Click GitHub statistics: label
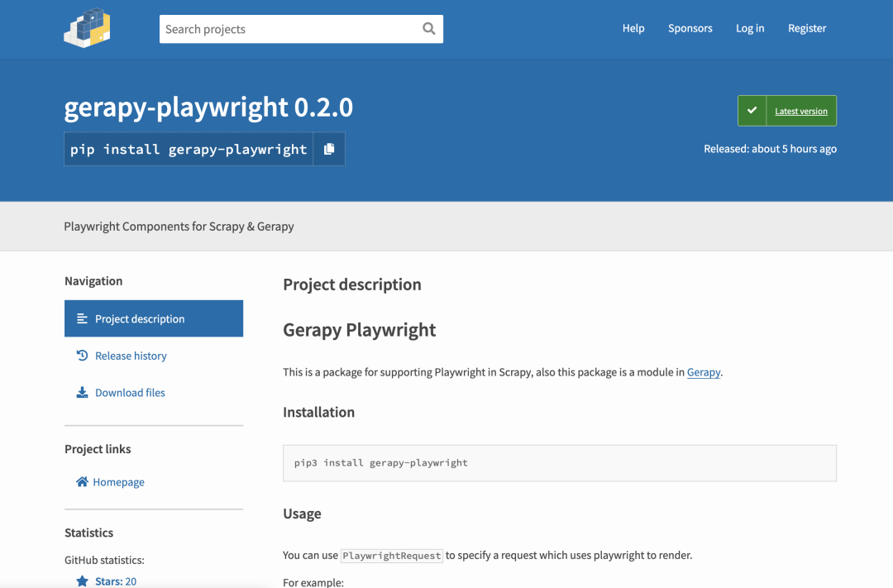The image size is (893, 588). 104,560
